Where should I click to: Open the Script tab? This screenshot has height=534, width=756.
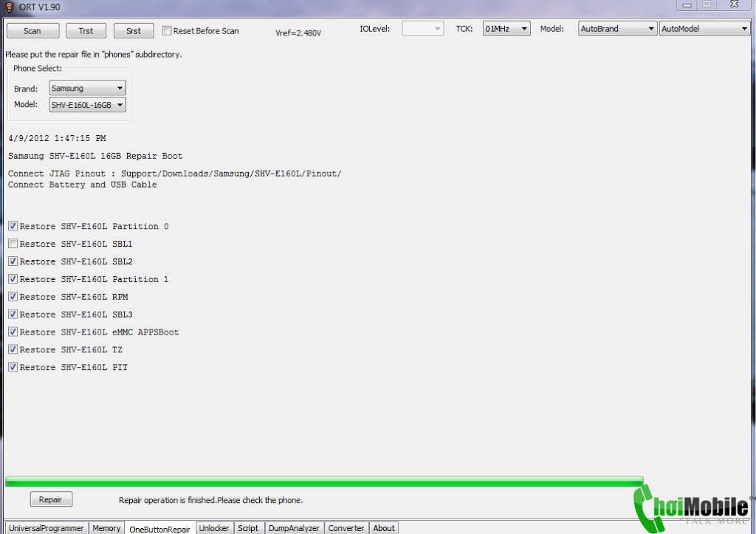point(249,528)
